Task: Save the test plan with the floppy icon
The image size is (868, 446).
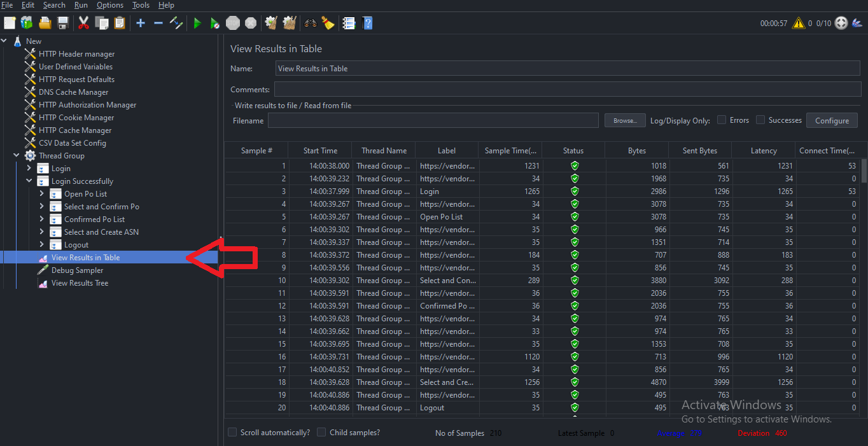Action: point(63,23)
